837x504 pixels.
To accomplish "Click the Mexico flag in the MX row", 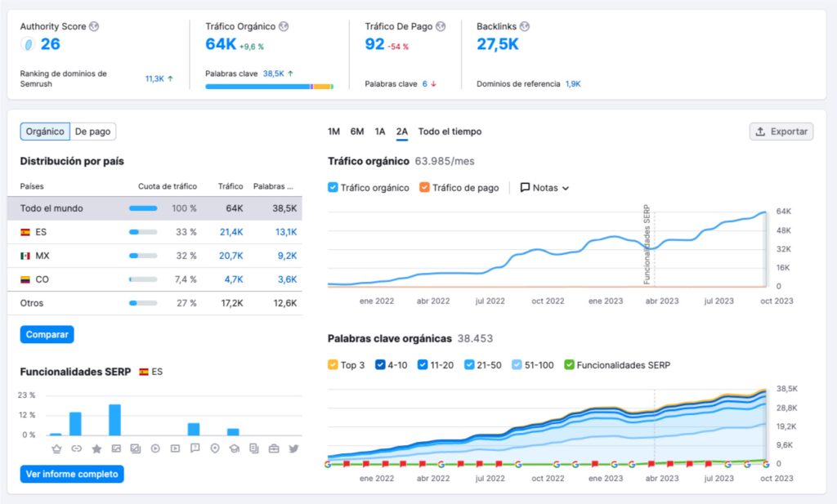I will coord(25,256).
